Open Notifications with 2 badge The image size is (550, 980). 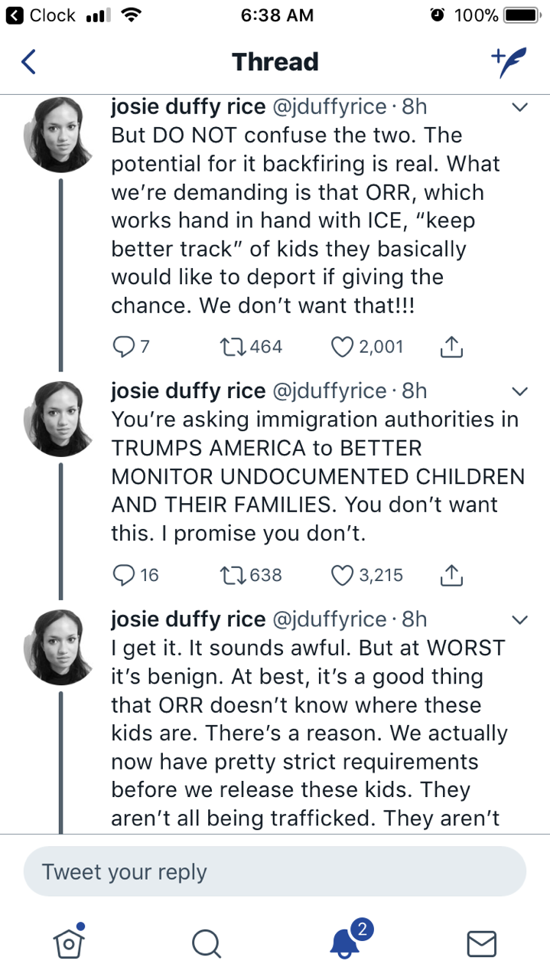click(x=345, y=942)
